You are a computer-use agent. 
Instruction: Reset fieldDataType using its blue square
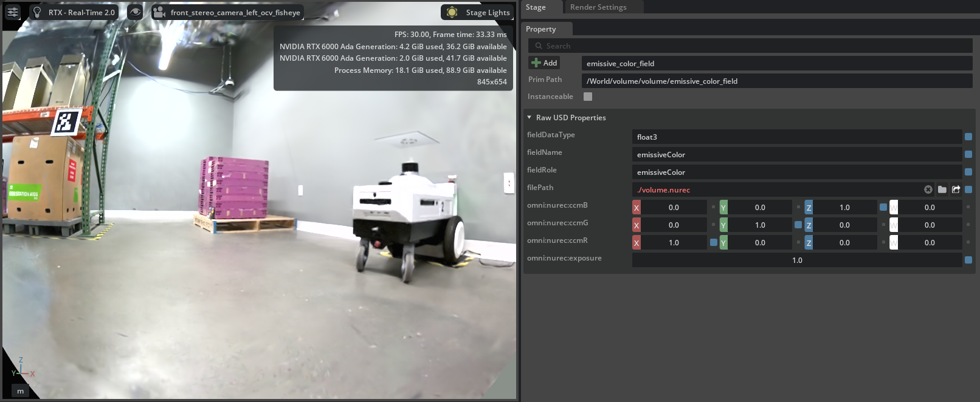[x=968, y=137]
